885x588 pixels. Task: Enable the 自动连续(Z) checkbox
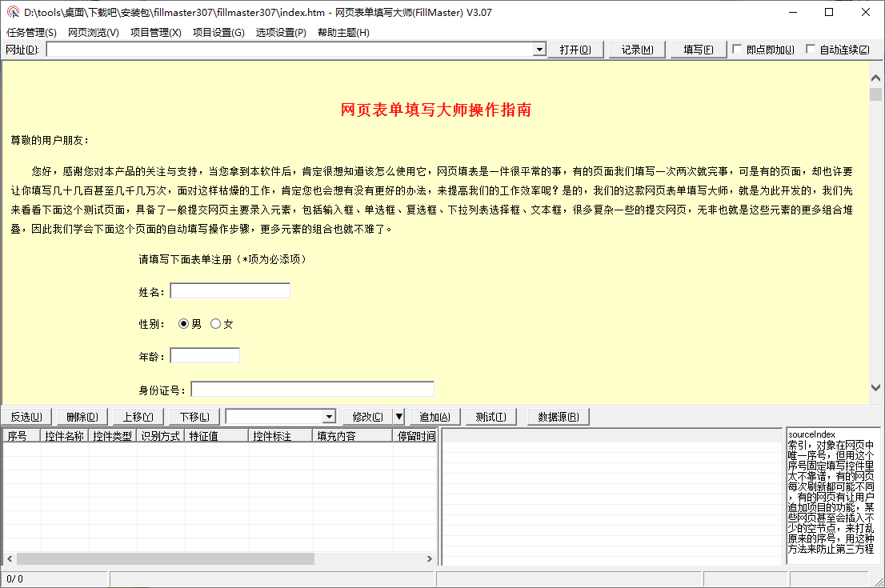(x=811, y=49)
